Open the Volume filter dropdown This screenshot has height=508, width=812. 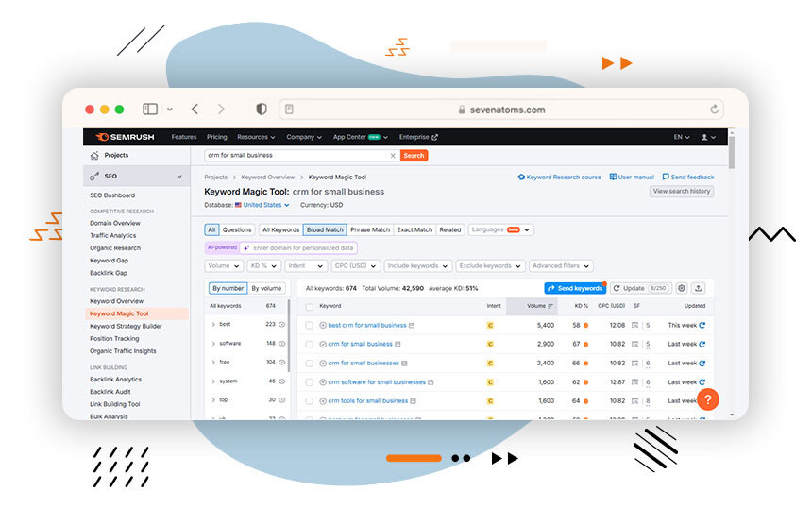click(224, 265)
